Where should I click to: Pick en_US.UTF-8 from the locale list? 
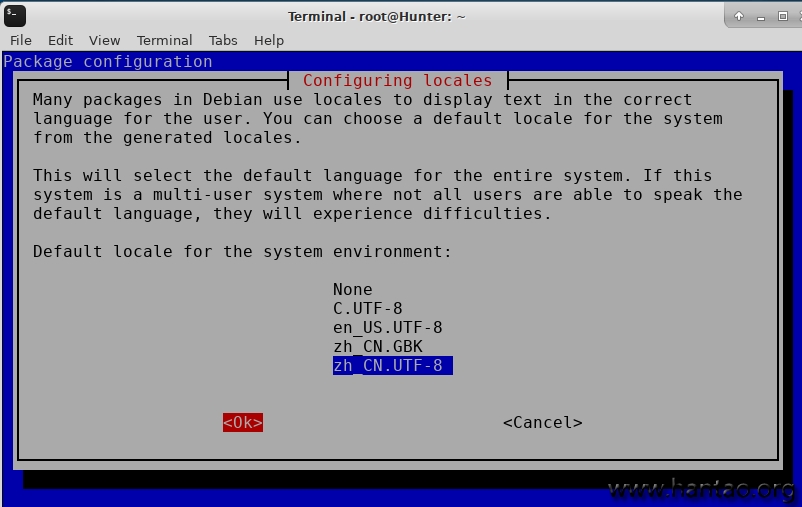387,327
